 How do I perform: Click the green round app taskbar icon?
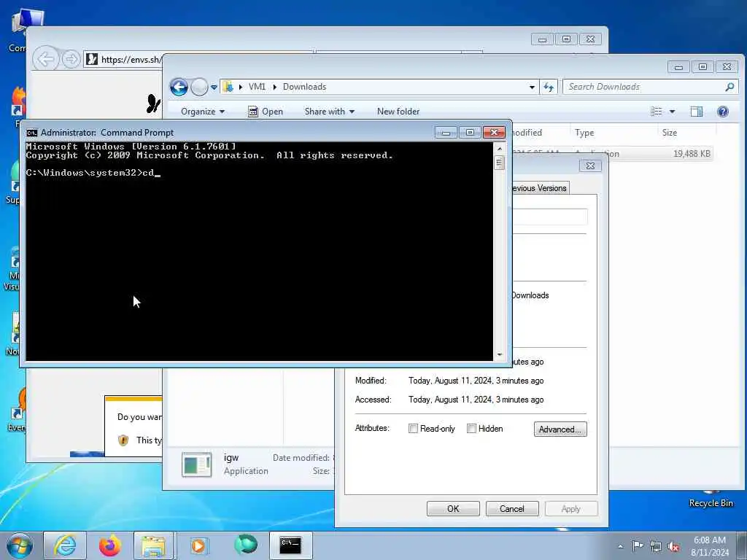(246, 545)
